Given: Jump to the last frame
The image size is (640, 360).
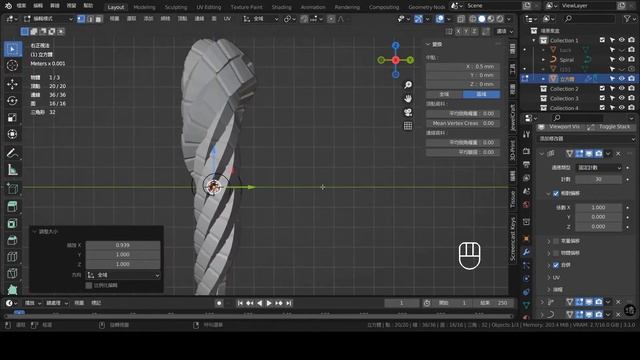Looking at the screenshot, I should click(289, 303).
